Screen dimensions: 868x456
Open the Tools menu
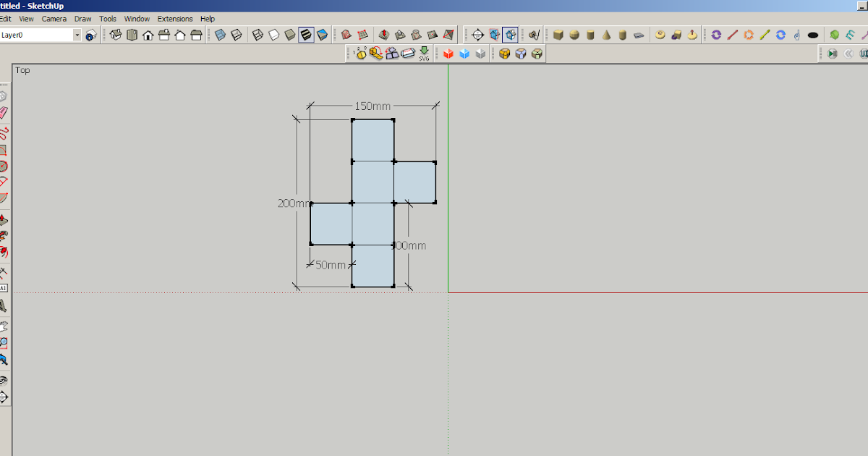point(108,19)
